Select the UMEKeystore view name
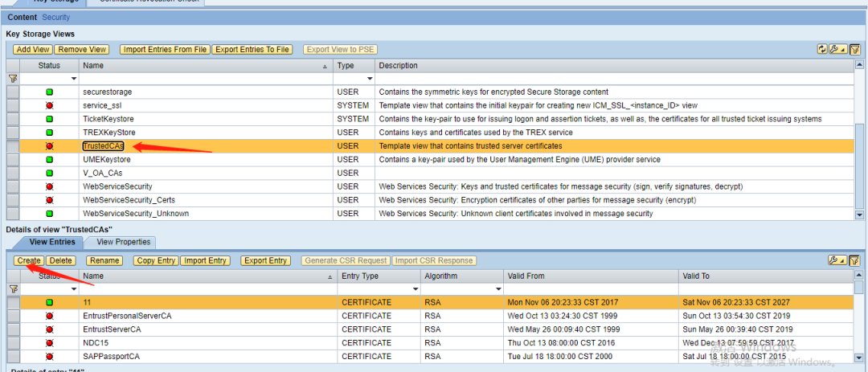Image resolution: width=868 pixels, height=372 pixels. (x=107, y=159)
